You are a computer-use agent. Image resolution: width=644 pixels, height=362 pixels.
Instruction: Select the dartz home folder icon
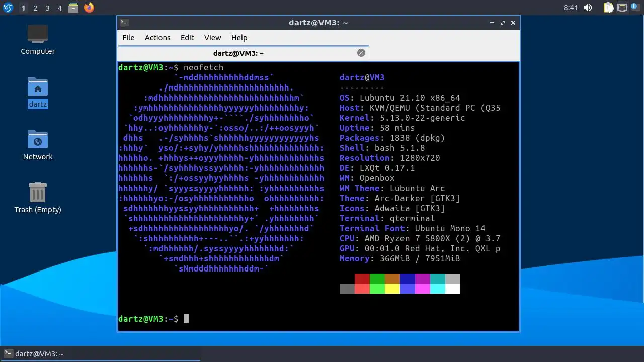pyautogui.click(x=38, y=93)
